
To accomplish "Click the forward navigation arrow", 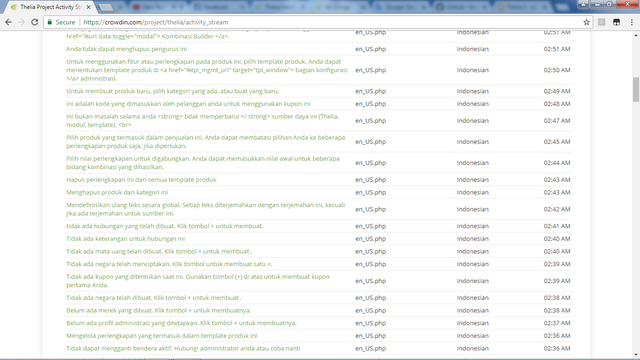I will click(21, 22).
